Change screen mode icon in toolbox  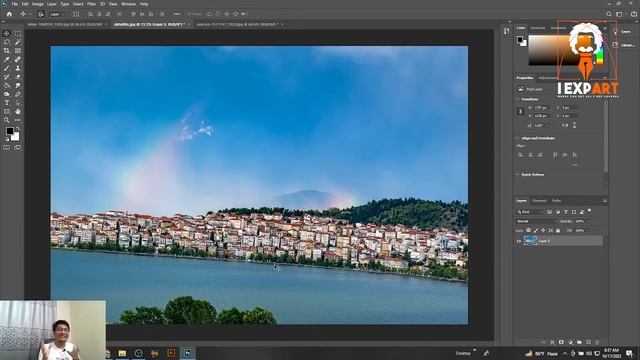(18, 147)
